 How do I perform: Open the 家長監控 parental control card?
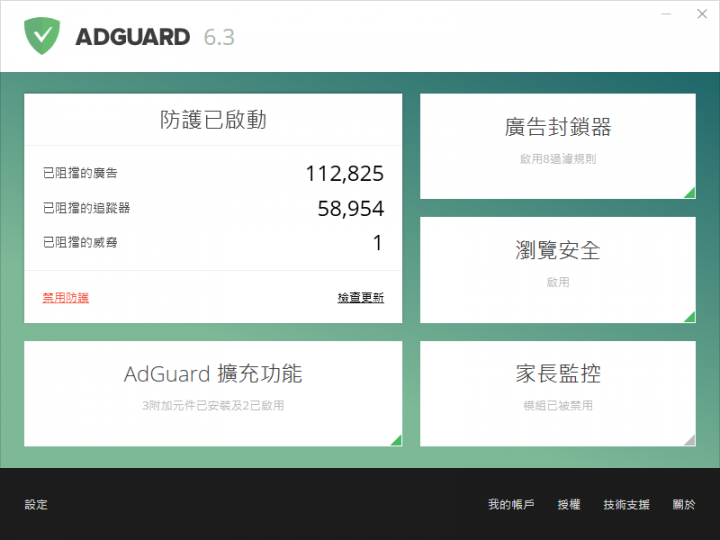coord(557,393)
